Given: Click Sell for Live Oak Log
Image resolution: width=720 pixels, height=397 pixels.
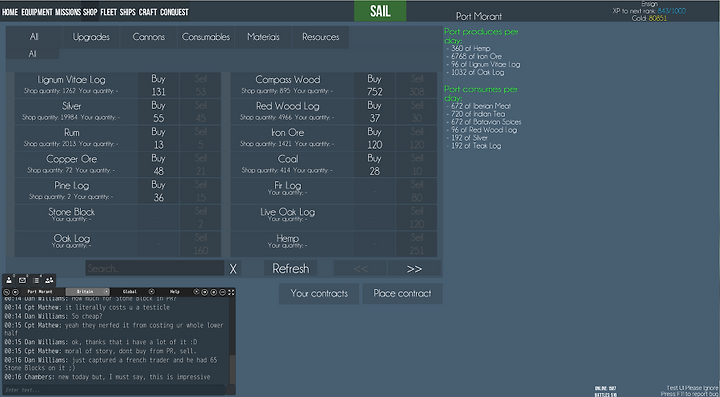Looking at the screenshot, I should click(416, 218).
